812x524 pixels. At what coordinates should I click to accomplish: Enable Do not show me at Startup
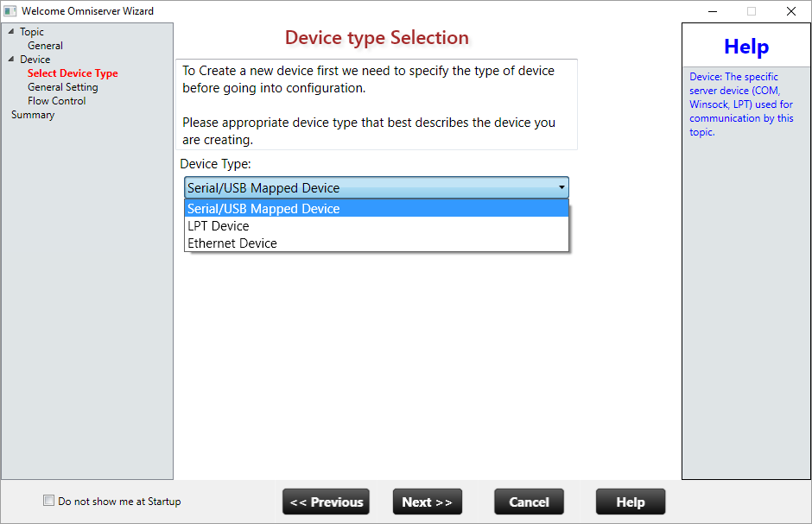(x=49, y=501)
